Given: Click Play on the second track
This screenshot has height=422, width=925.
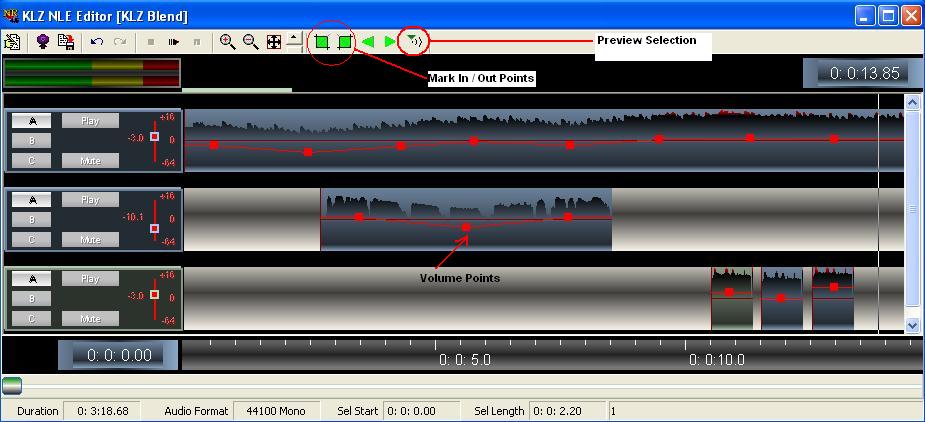Looking at the screenshot, I should pyautogui.click(x=90, y=200).
